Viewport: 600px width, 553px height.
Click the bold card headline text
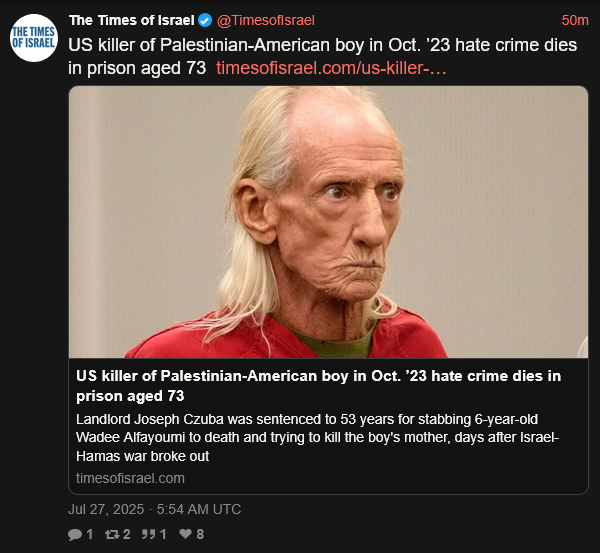(318, 386)
